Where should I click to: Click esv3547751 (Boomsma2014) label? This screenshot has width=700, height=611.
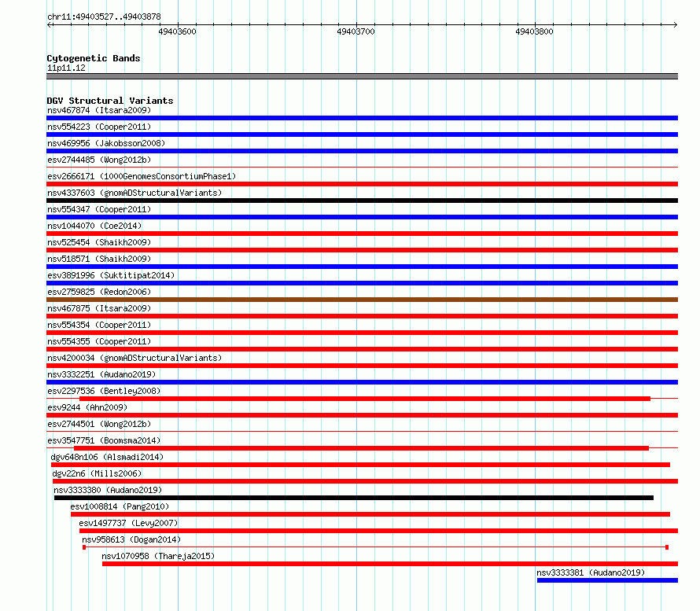(x=104, y=440)
